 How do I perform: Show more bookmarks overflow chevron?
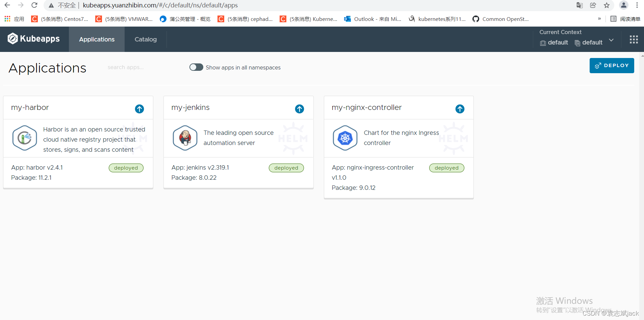pyautogui.click(x=599, y=19)
